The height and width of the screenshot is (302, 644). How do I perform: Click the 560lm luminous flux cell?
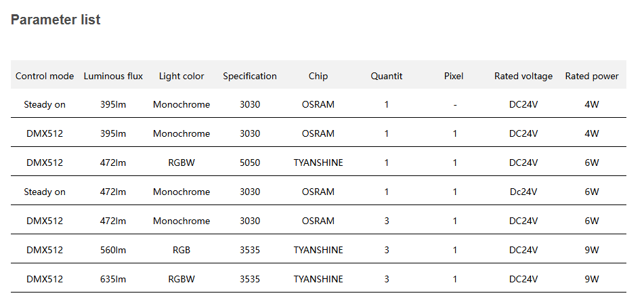113,250
